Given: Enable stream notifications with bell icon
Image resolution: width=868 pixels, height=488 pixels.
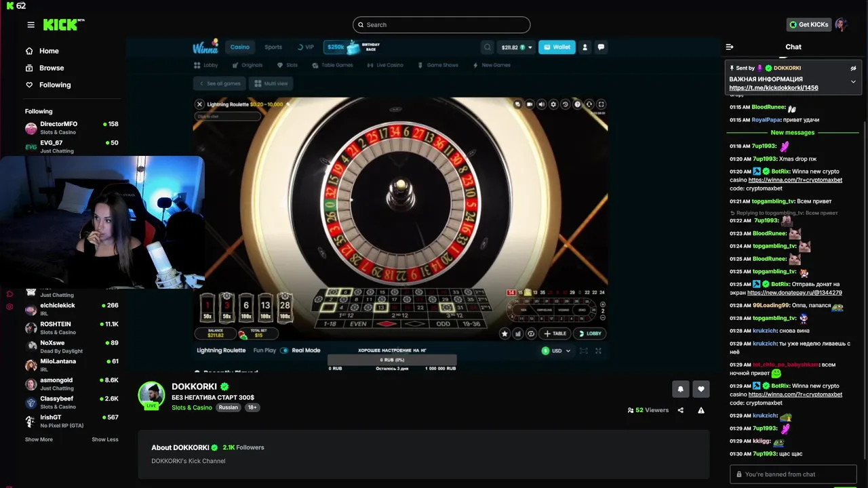Looking at the screenshot, I should click(680, 389).
